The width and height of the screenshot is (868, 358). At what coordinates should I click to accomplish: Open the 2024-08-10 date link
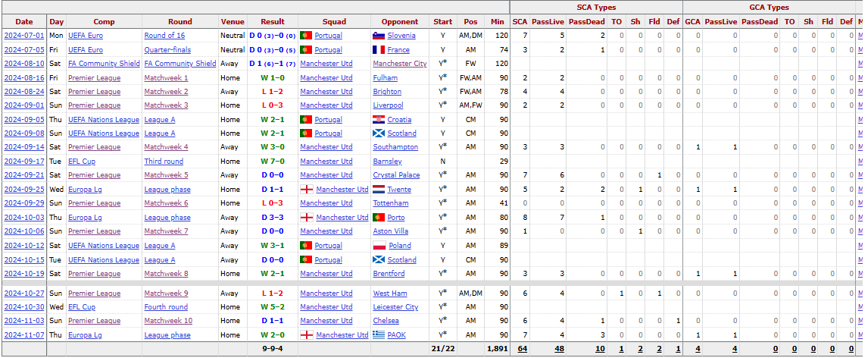point(23,64)
